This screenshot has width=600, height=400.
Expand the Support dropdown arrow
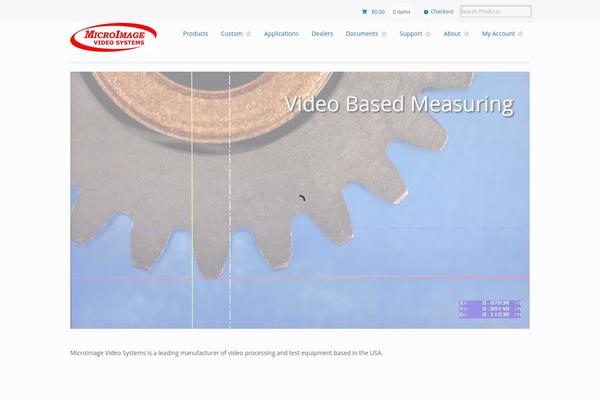click(x=428, y=34)
